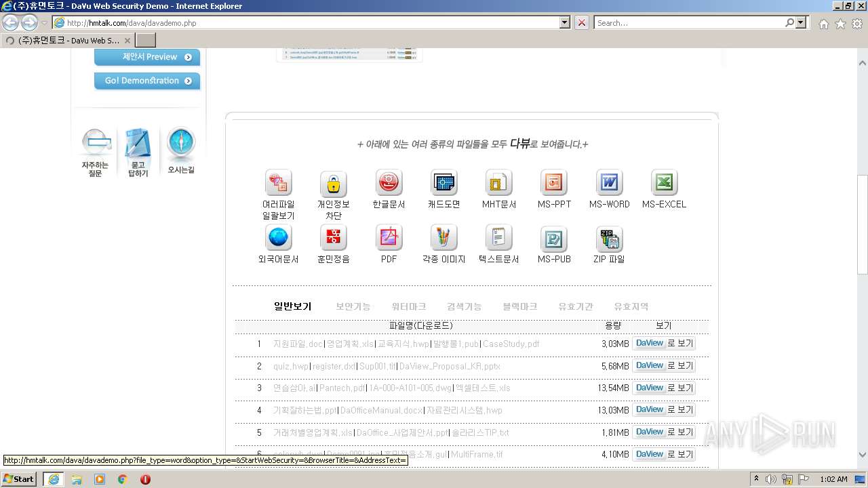
Task: Close the 휴먼토크 browser tab
Action: coord(127,41)
